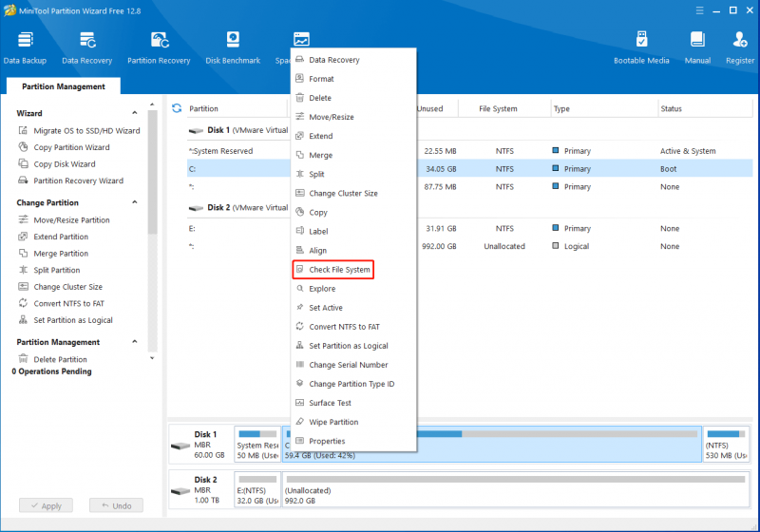Start the Disk Benchmark tool
The width and height of the screenshot is (760, 532).
click(x=233, y=47)
